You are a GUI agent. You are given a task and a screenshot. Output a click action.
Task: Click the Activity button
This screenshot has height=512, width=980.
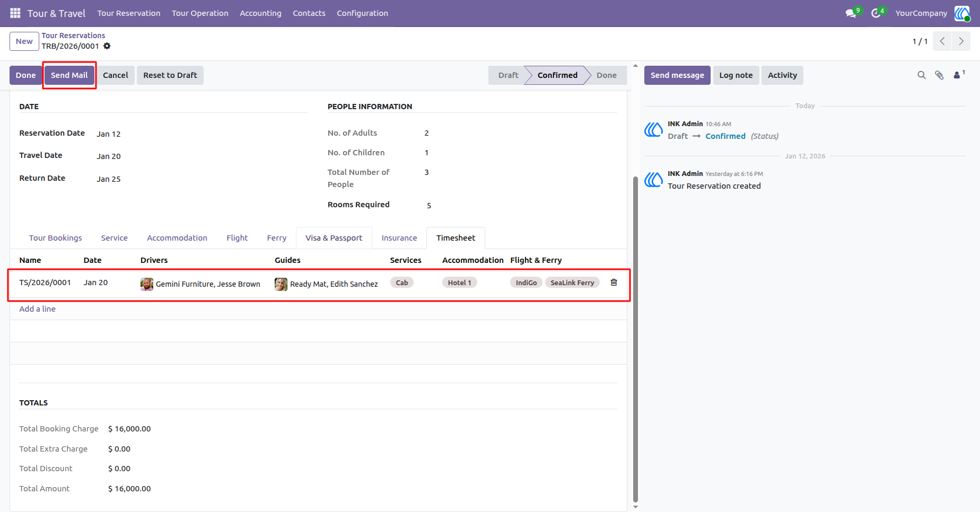click(x=782, y=75)
